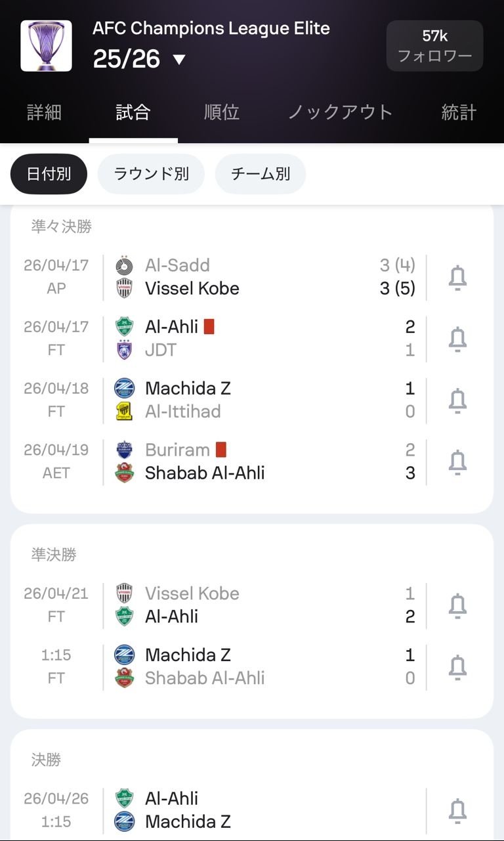
Task: Select the チーム別 filter chip
Action: 261,174
